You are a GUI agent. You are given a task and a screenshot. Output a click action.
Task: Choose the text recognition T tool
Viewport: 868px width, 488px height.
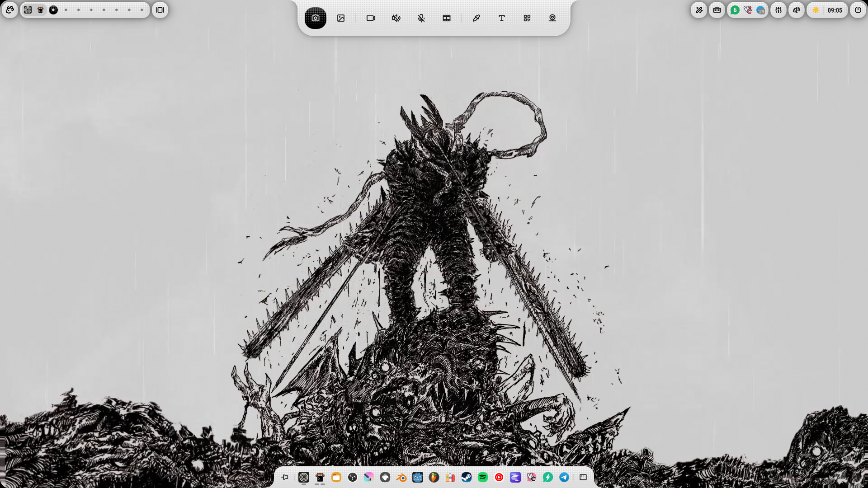[501, 18]
